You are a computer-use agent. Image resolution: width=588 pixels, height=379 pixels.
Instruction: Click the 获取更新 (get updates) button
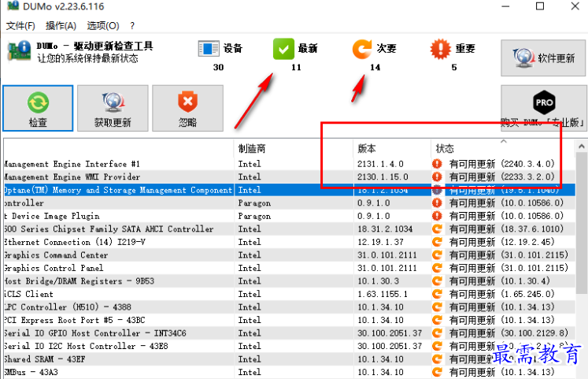[113, 108]
